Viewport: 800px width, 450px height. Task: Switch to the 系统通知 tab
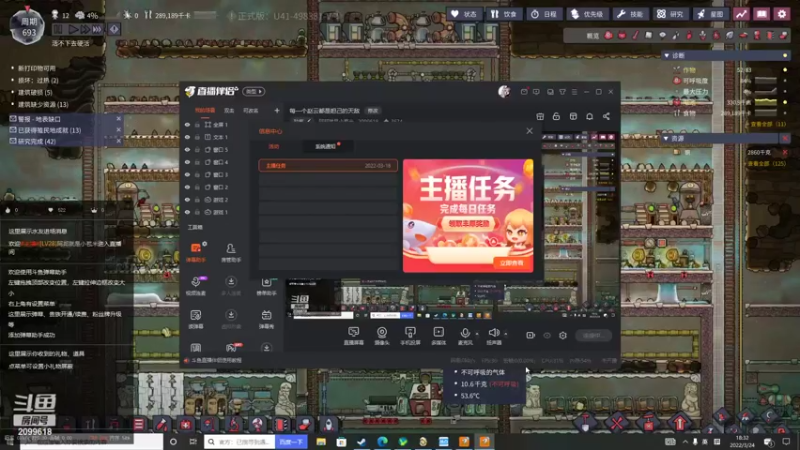[325, 146]
